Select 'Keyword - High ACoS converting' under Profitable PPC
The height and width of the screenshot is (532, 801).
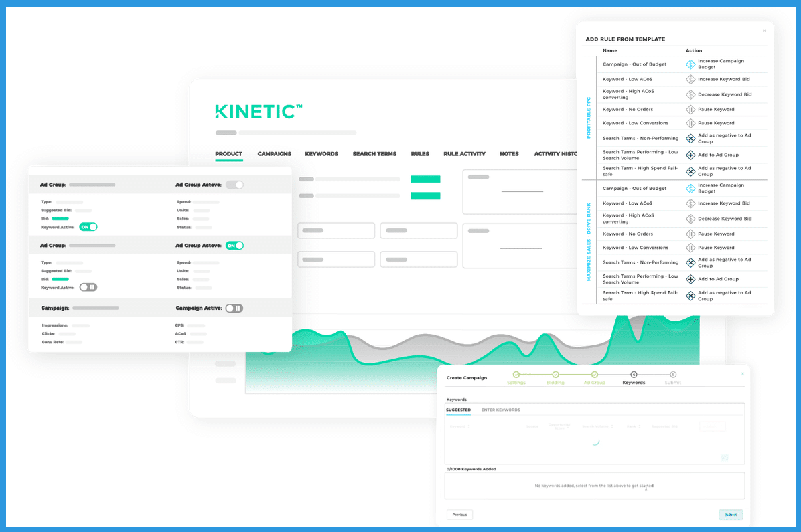tap(628, 94)
